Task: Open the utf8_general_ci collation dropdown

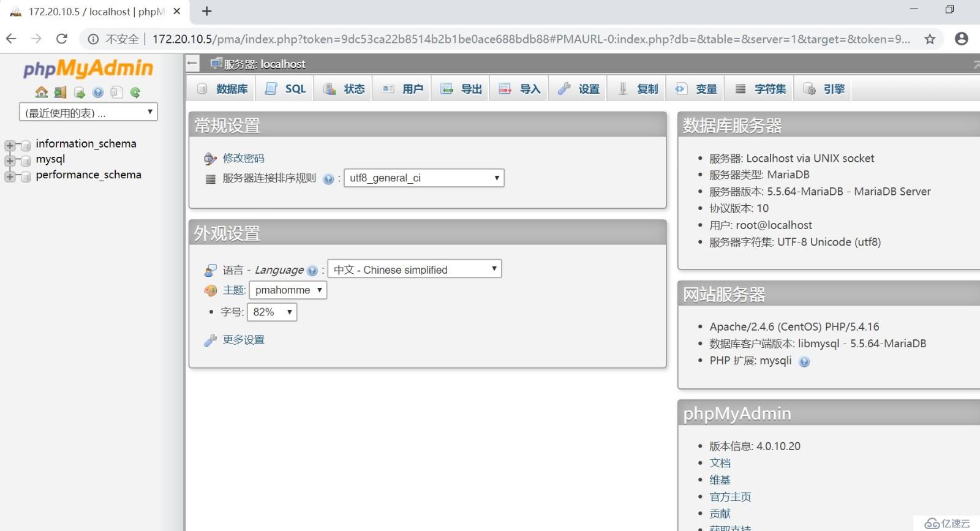Action: point(424,178)
